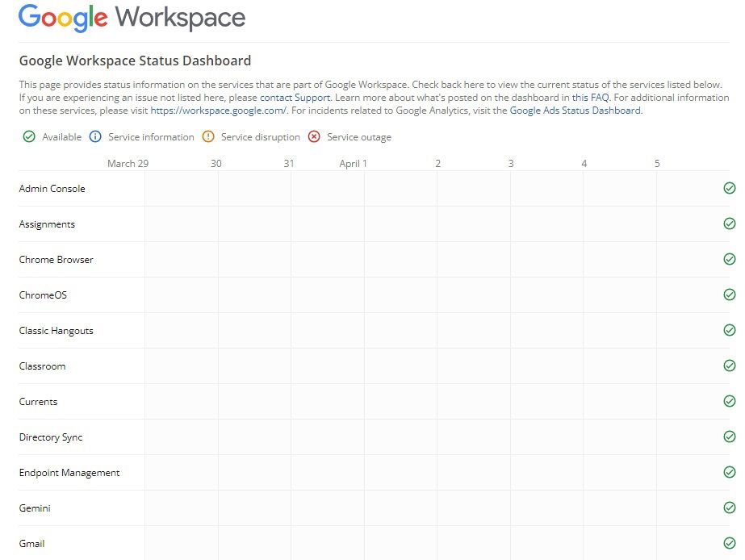Click the Admin Console status checkmark

click(x=730, y=188)
